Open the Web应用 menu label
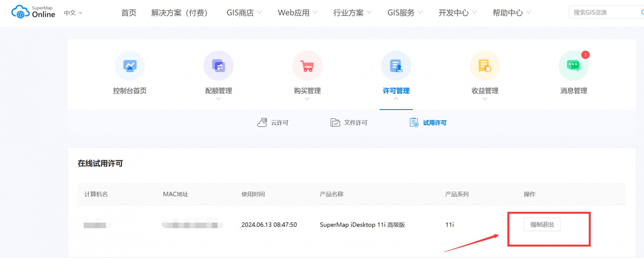Screen dimensions: 644x258 [294, 13]
